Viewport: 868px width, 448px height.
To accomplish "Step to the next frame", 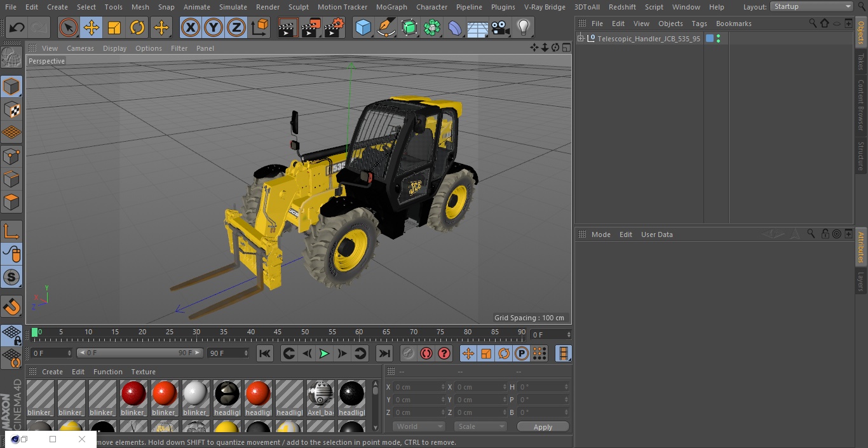I will coord(342,353).
